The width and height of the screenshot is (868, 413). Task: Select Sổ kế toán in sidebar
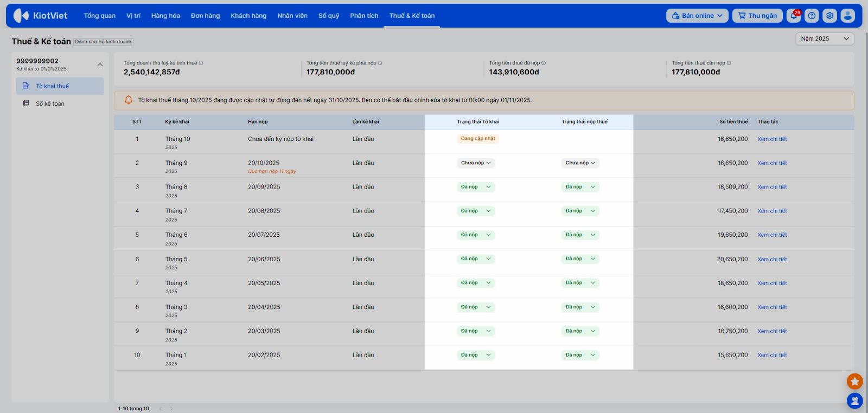(x=50, y=104)
